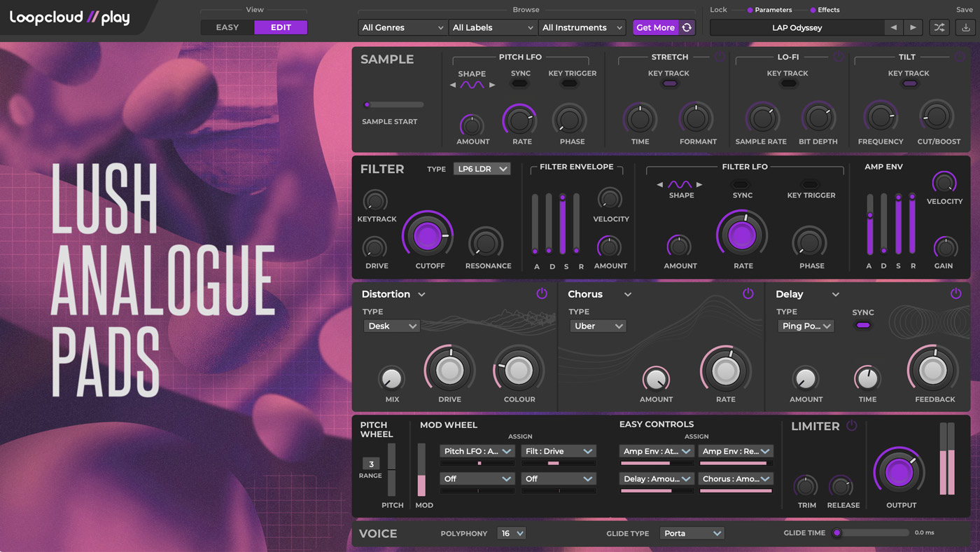
Task: Click the refresh icon next to Get More
Action: pos(687,27)
